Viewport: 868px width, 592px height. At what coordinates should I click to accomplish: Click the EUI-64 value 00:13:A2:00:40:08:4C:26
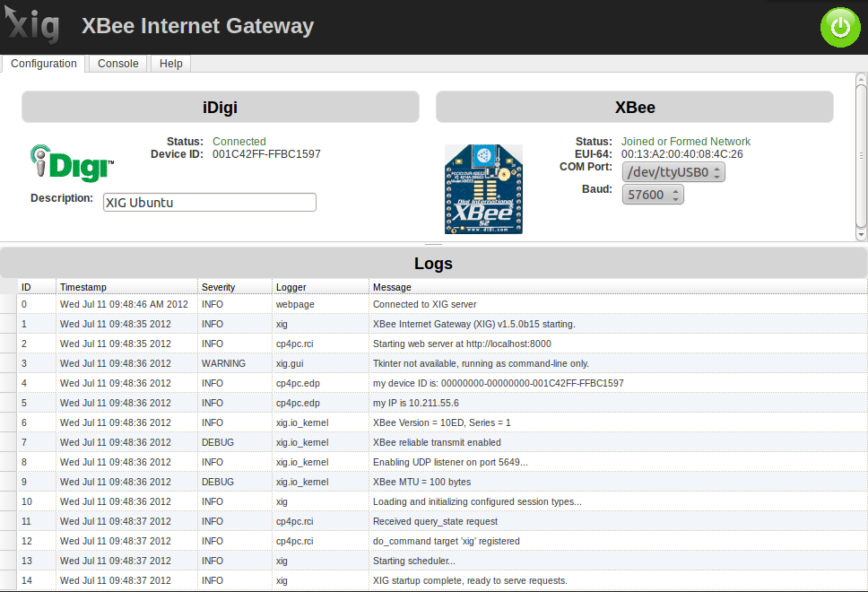(682, 154)
